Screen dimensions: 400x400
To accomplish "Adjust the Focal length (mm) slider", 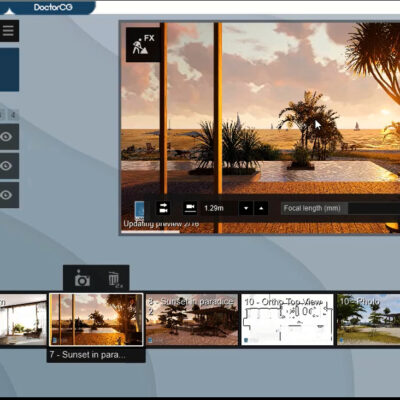I will click(x=340, y=208).
